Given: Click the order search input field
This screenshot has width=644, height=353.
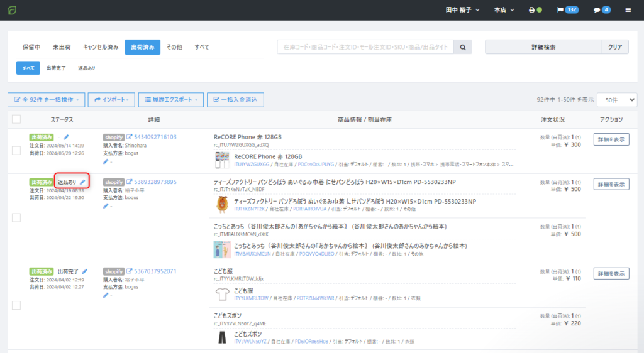Looking at the screenshot, I should tap(365, 47).
